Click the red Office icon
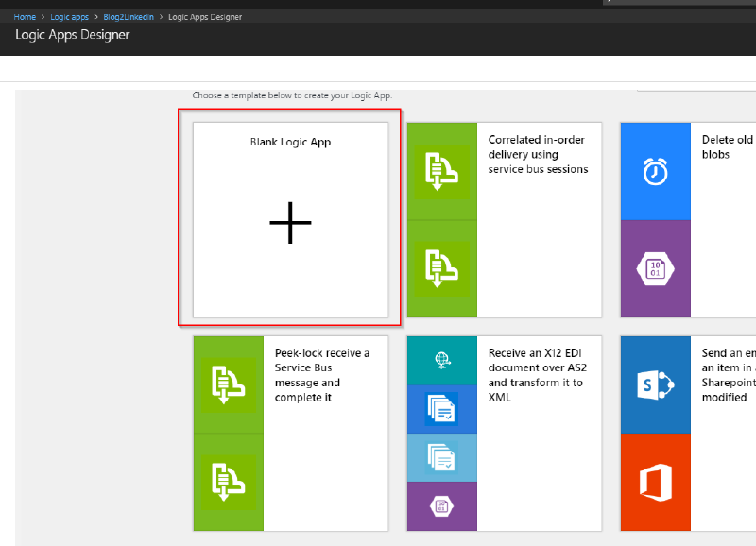Screen dimensions: 756x546 [x=656, y=482]
